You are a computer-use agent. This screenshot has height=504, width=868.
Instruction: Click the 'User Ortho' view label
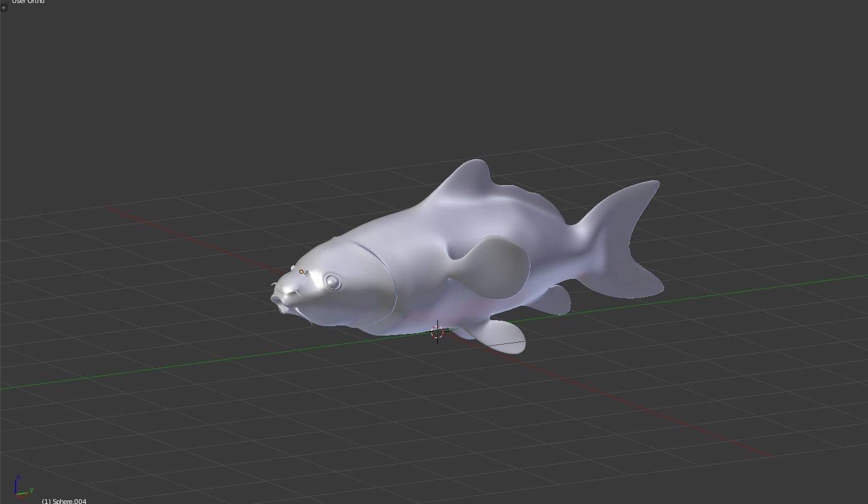[28, 2]
